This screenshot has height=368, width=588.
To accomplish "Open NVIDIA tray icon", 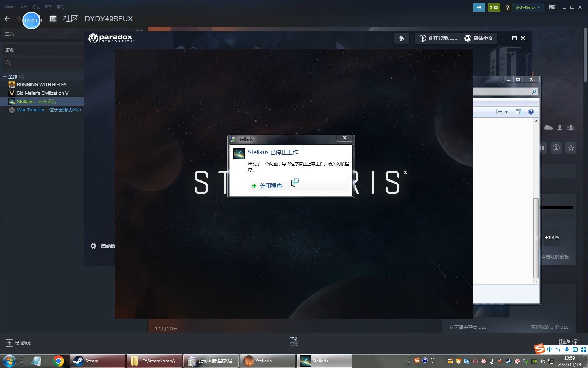I will coord(534,361).
